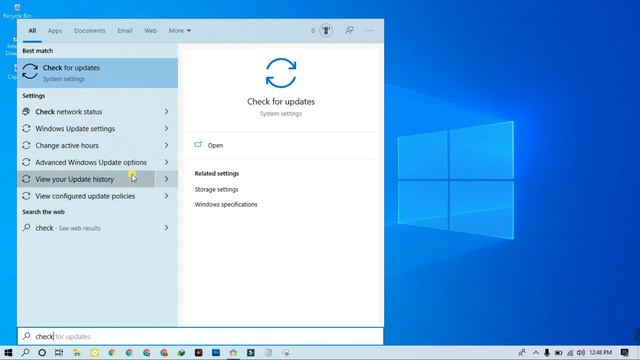Click the Open icon in the preview pane
This screenshot has height=360, width=640.
198,145
